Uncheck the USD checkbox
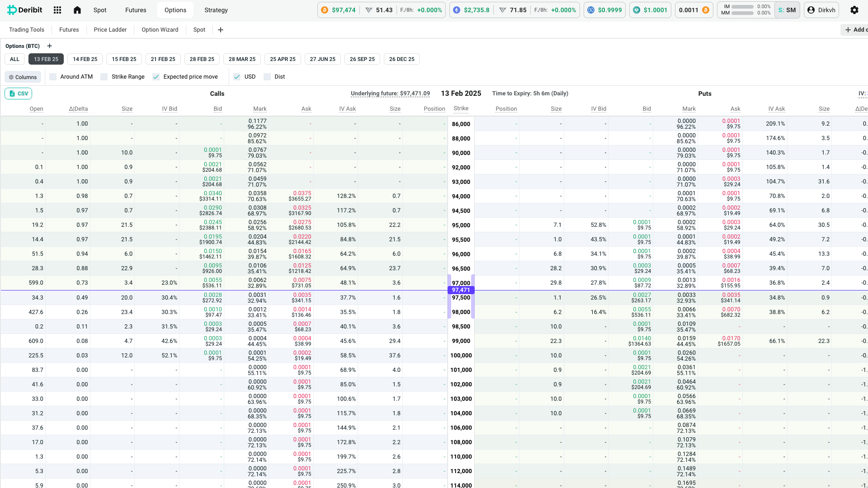The height and width of the screenshot is (488, 868). [237, 77]
